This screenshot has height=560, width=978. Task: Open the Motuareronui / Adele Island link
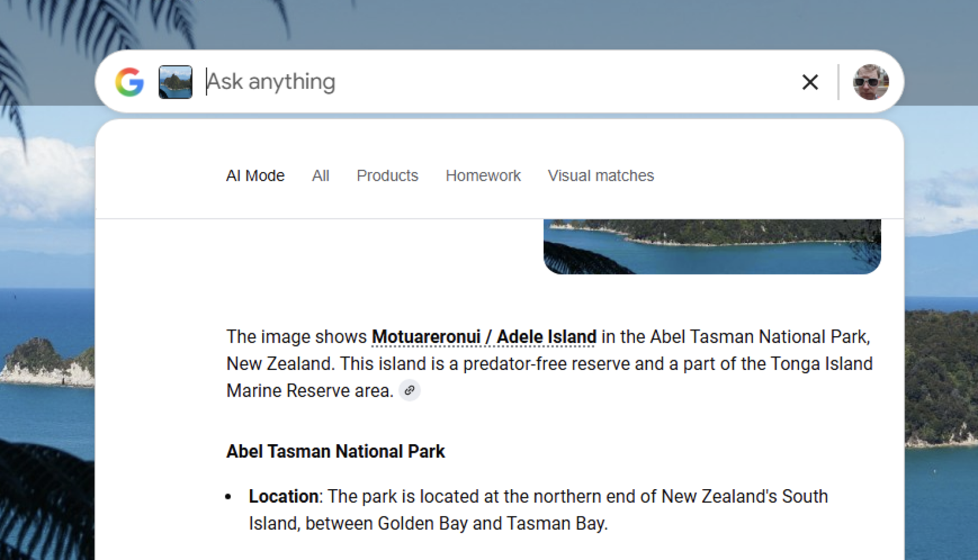pyautogui.click(x=484, y=337)
